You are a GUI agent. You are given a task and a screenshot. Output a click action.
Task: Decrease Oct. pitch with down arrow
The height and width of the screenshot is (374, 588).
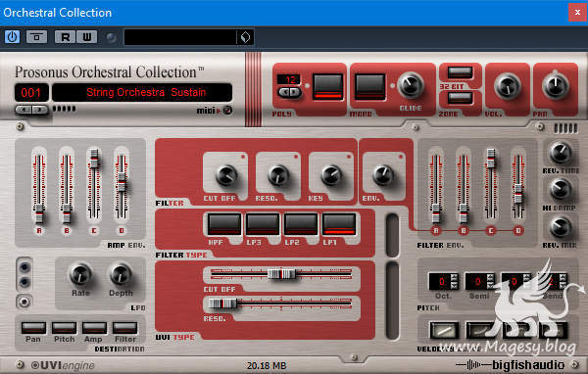[x=454, y=285]
